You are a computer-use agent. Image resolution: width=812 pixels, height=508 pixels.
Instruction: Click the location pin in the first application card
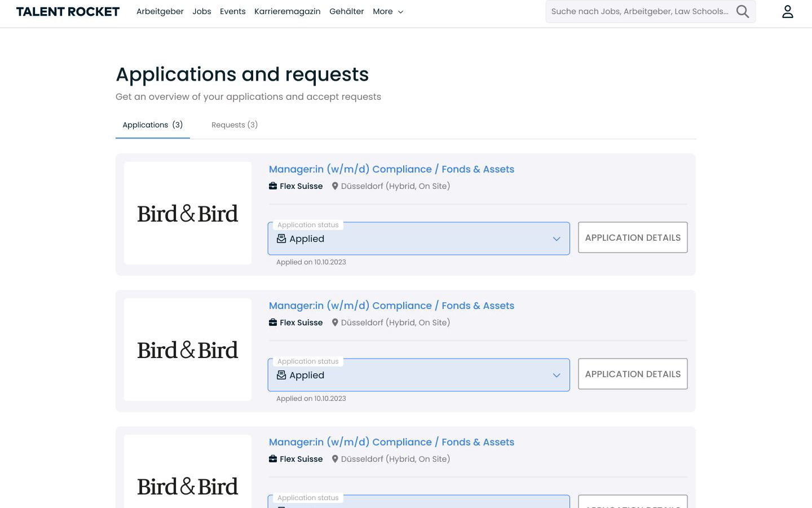(x=335, y=186)
